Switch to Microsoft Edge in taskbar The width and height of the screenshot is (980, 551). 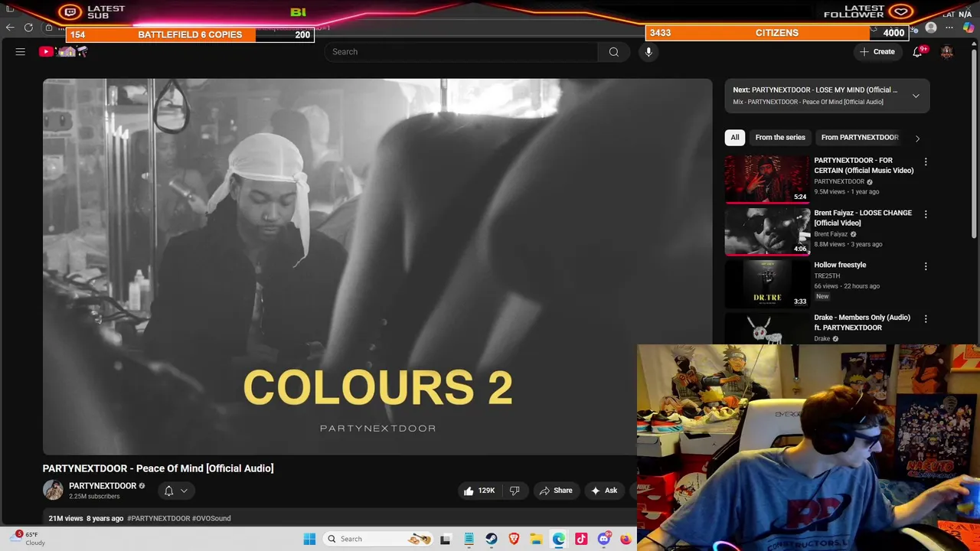559,539
